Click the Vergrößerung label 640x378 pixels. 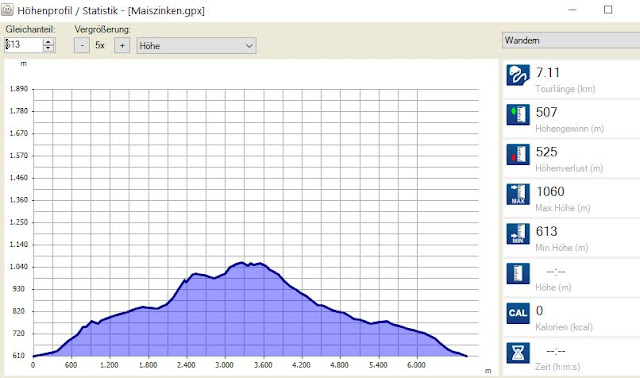click(x=102, y=29)
